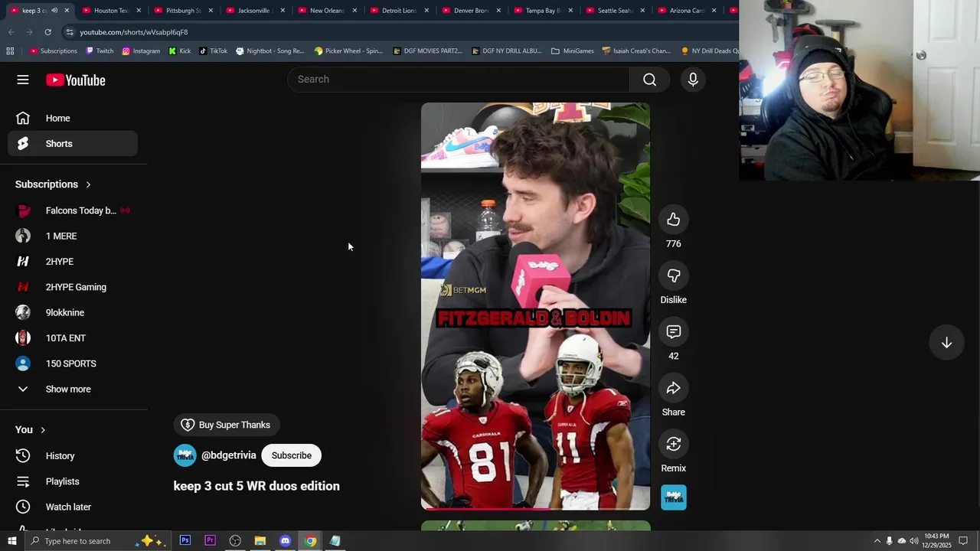
Task: Open the Twitch bookmark
Action: click(x=100, y=51)
